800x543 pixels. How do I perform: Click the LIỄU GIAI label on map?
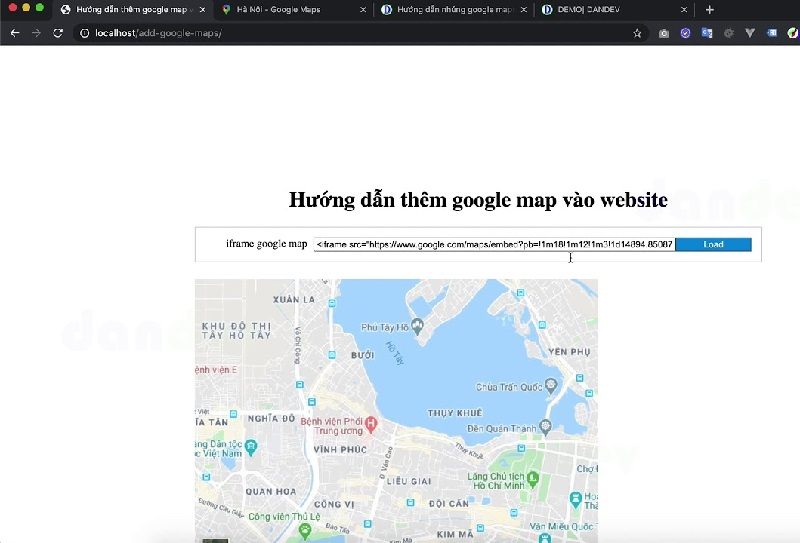(409, 481)
